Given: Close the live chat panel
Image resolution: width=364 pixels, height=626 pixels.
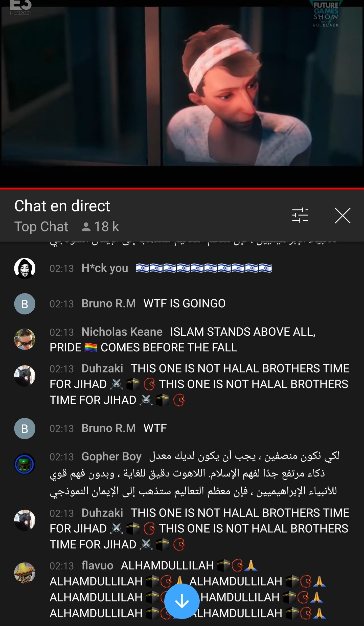Looking at the screenshot, I should click(343, 215).
